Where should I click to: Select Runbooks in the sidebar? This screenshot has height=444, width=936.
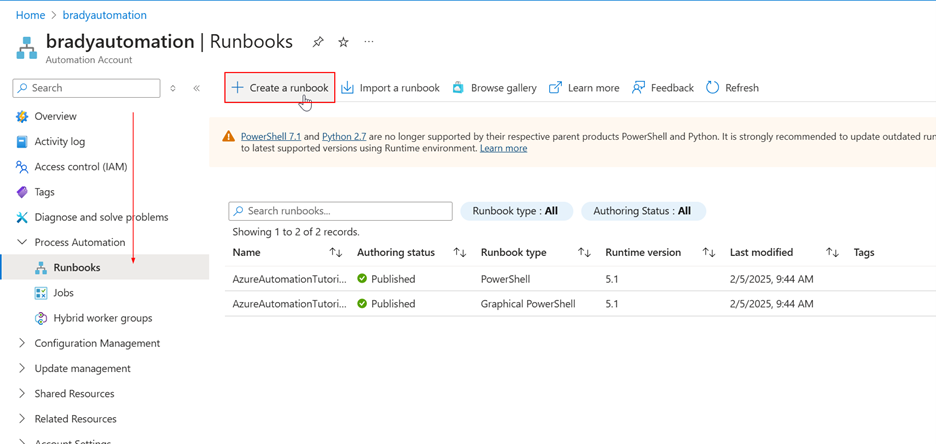[x=77, y=267]
